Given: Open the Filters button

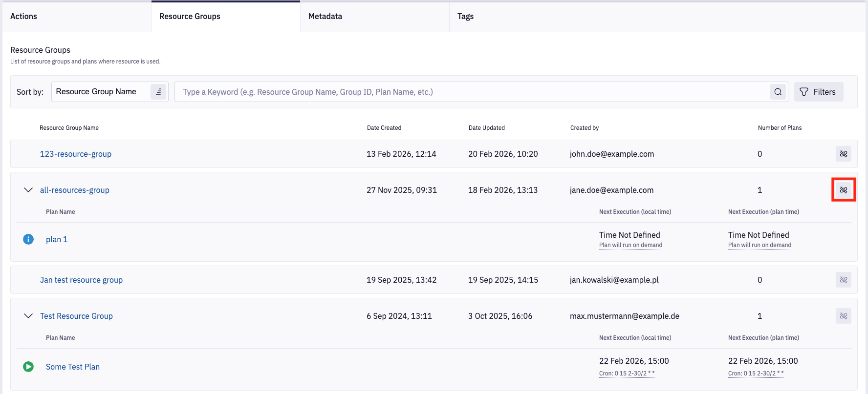Looking at the screenshot, I should (818, 92).
